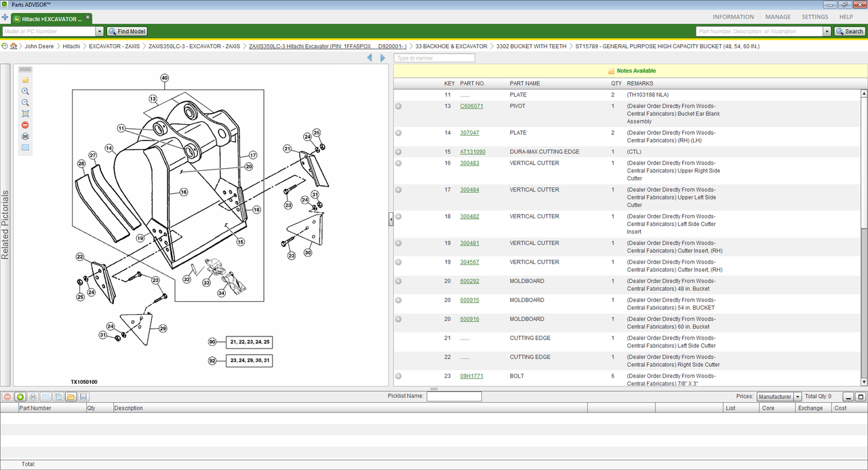This screenshot has height=470, width=868.
Task: Toggle the Related Pictorials side panel
Action: tap(5, 225)
